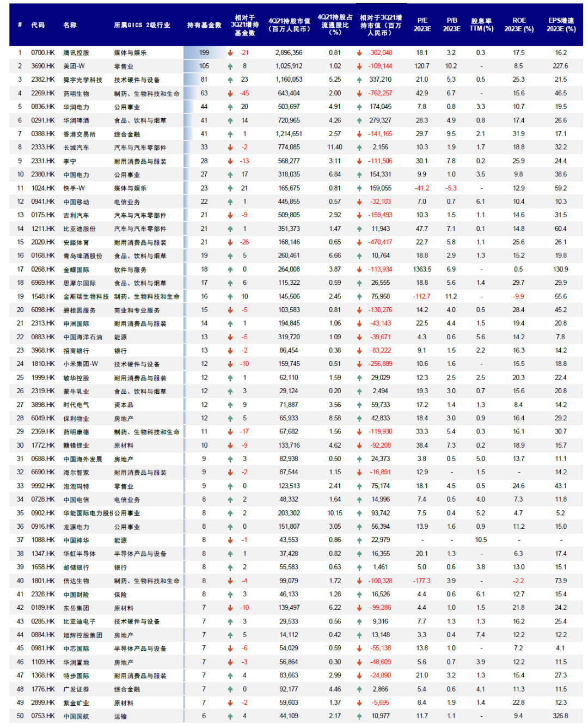Click the 软件与服务 industry cell
This screenshot has height=727, width=588.
pos(130,269)
